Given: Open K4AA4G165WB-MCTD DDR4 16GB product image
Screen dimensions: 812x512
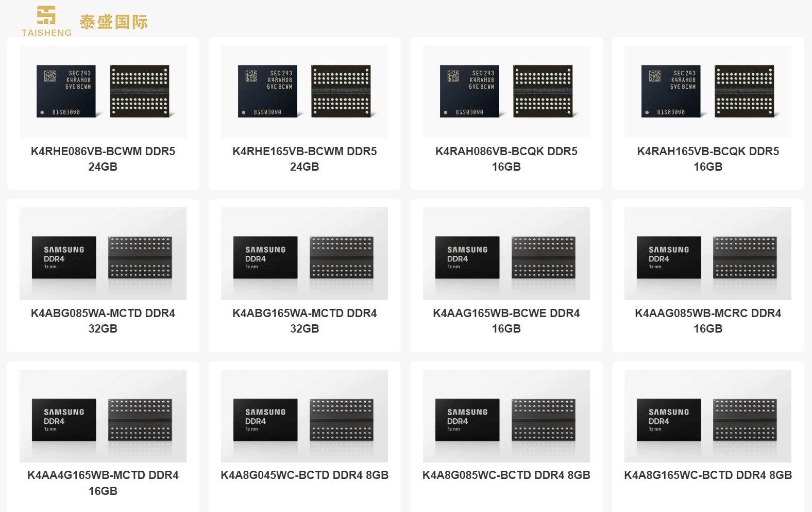Looking at the screenshot, I should 103,416.
